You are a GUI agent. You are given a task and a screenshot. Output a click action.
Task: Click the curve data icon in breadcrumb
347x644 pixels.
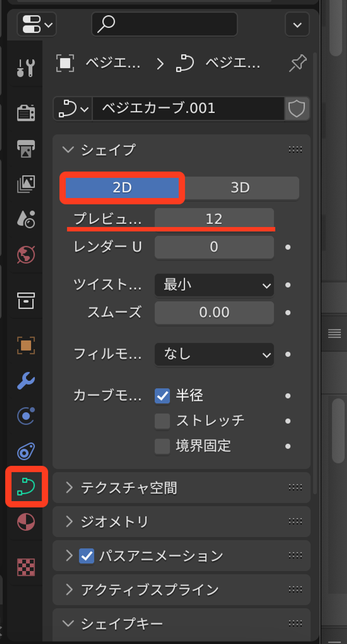tap(185, 63)
